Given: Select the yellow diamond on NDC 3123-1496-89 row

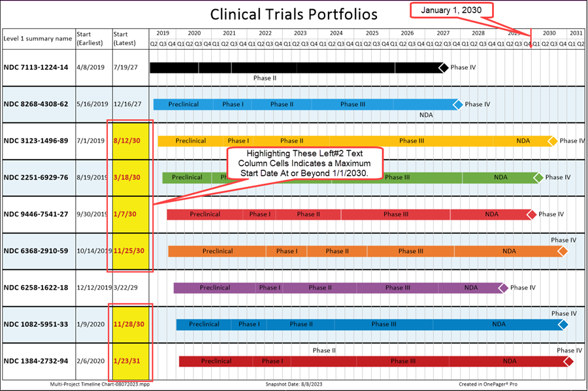Looking at the screenshot, I should [x=552, y=141].
